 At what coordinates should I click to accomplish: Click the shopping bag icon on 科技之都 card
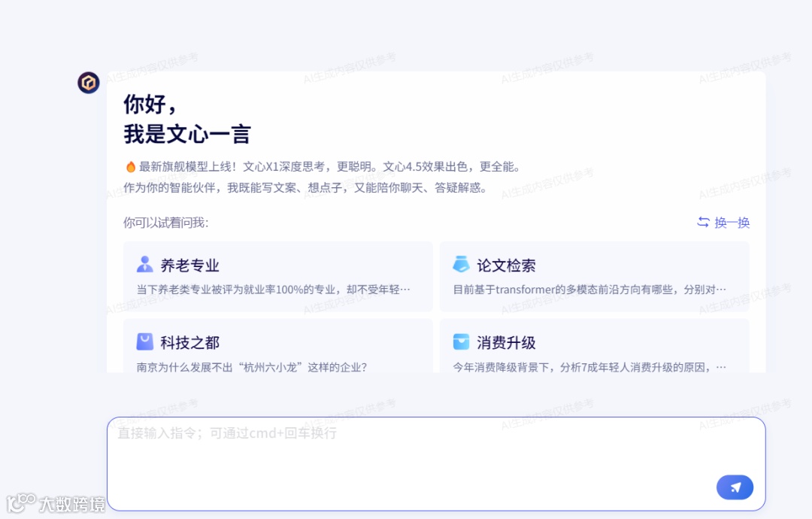pyautogui.click(x=145, y=341)
